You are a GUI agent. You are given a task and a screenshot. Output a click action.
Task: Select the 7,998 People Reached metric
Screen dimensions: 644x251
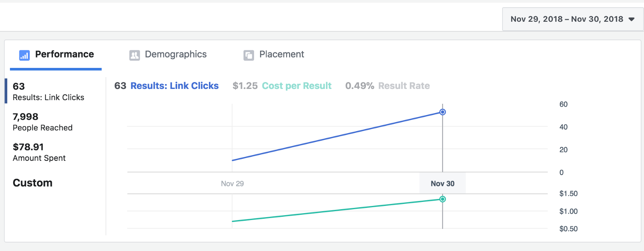click(42, 122)
